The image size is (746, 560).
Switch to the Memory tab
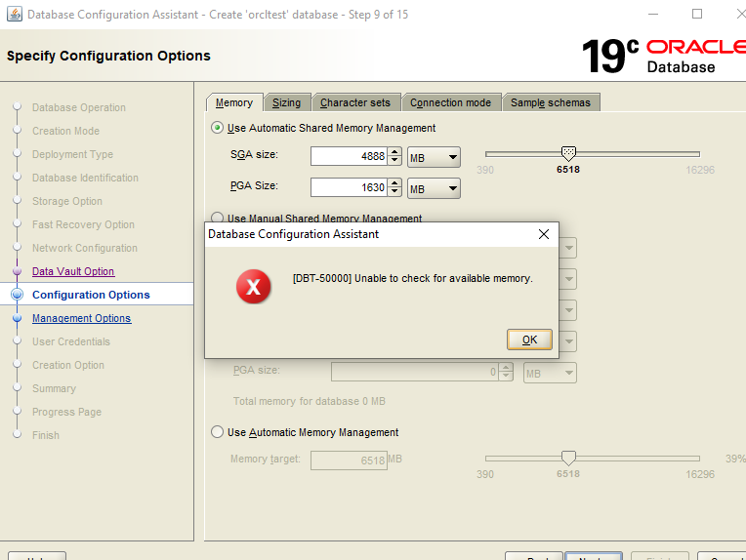pyautogui.click(x=234, y=102)
